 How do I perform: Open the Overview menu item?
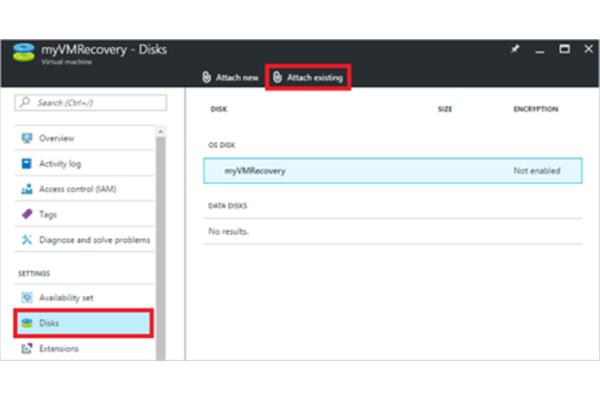(85, 138)
